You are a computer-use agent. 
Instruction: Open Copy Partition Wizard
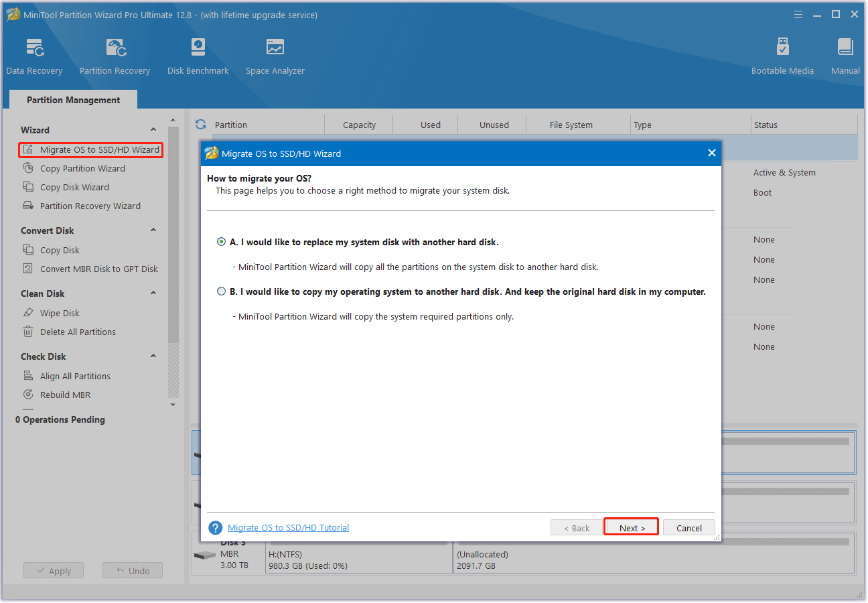(82, 168)
